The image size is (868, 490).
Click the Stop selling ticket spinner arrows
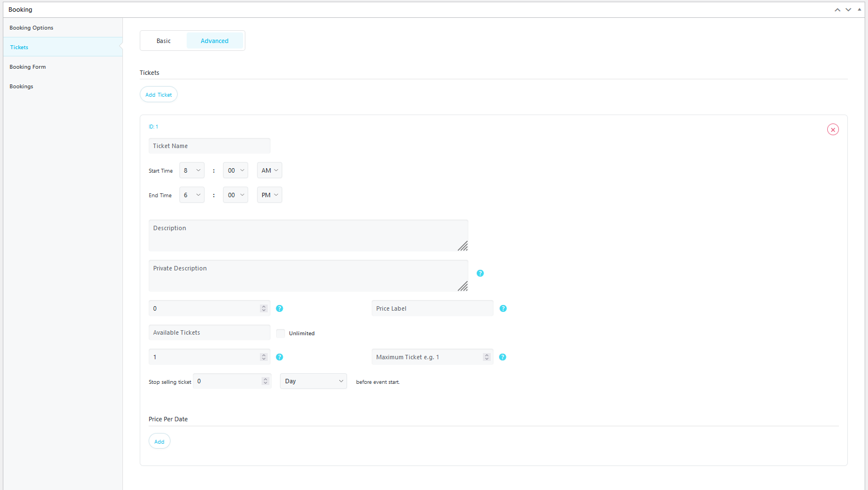pos(265,381)
